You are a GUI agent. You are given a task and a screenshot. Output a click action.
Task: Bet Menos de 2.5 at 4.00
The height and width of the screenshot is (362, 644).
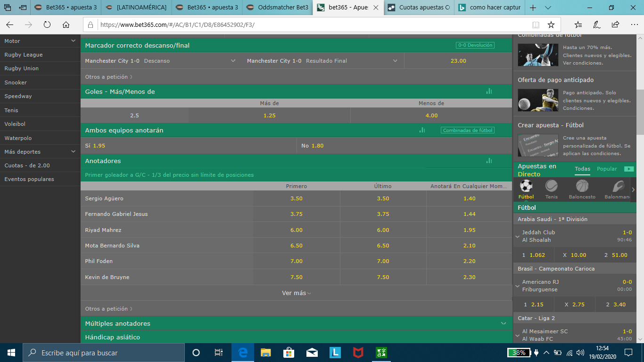coord(431,115)
